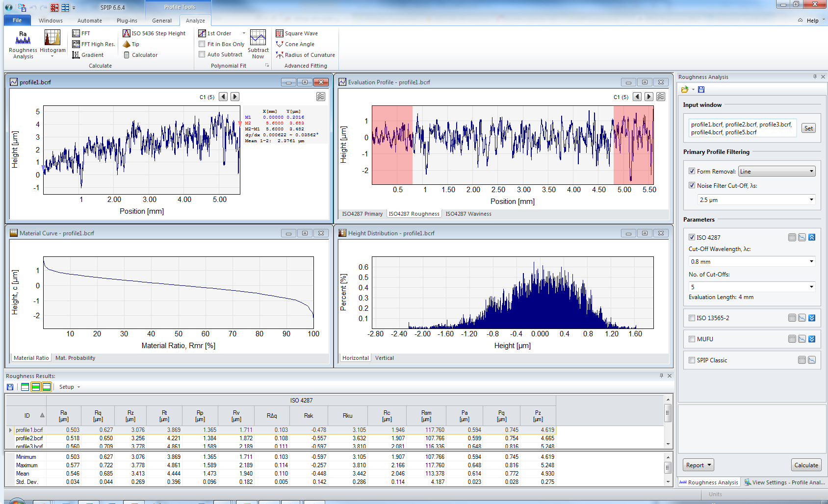Select ISO4287 Roughness tab
828x504 pixels.
point(414,214)
